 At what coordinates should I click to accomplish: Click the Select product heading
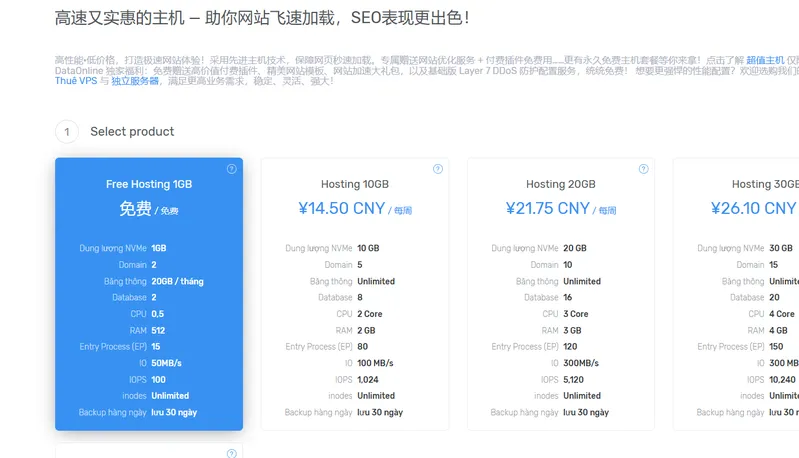[x=132, y=132]
